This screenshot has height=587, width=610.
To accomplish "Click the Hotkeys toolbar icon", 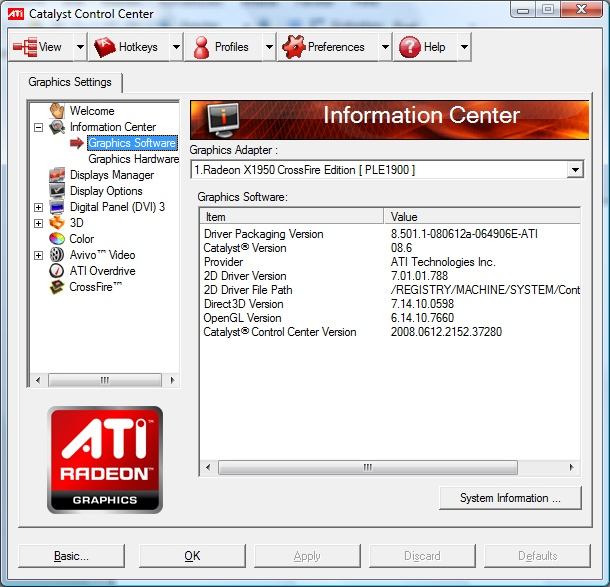I will (105, 47).
